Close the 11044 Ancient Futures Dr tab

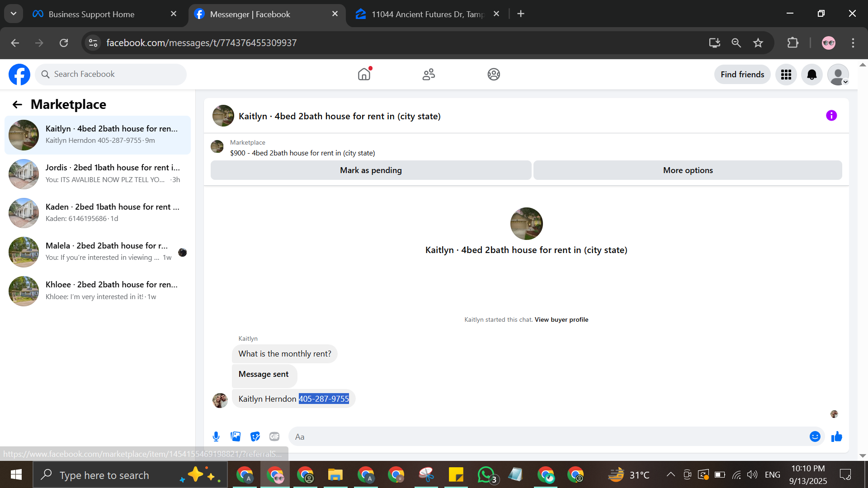point(496,14)
